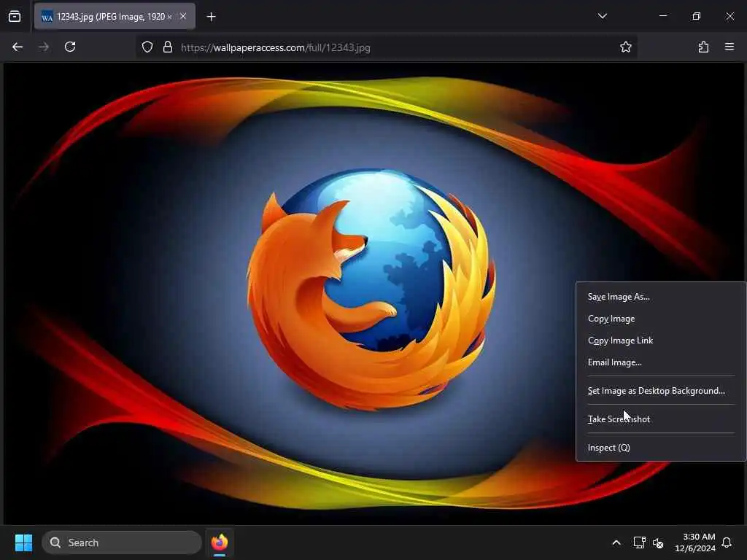Open the Firefox application menu
747x560 pixels.
(729, 47)
